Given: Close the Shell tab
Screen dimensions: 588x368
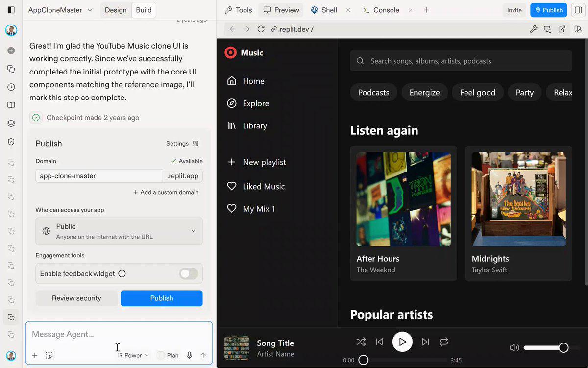Looking at the screenshot, I should 348,10.
